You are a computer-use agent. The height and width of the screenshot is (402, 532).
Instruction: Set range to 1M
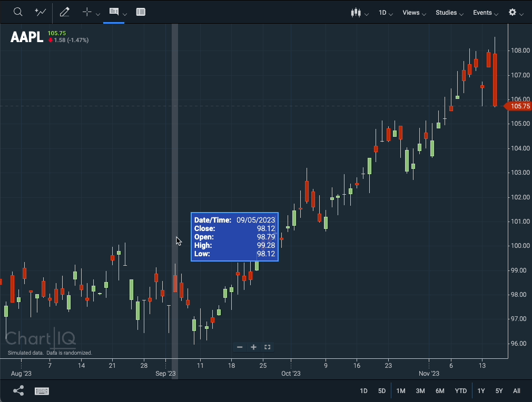pos(401,391)
